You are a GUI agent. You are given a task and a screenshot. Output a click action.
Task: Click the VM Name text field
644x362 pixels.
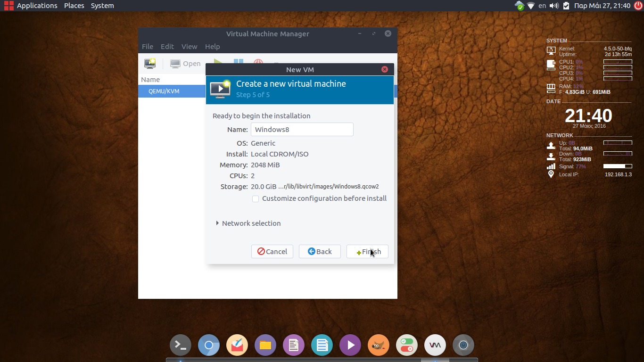(x=302, y=130)
